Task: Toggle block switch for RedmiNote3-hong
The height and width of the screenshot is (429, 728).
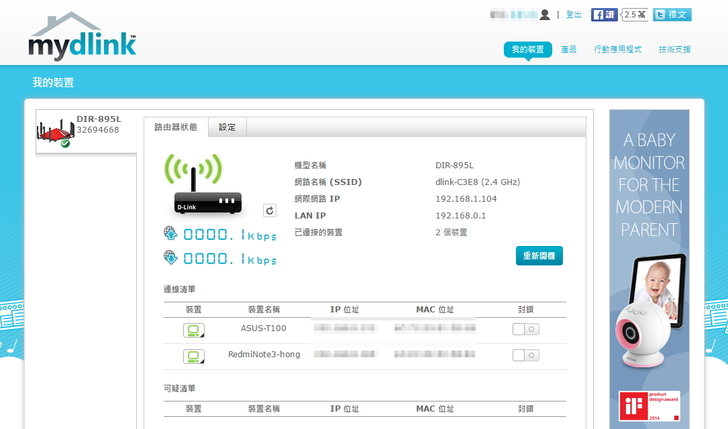Action: pos(526,355)
